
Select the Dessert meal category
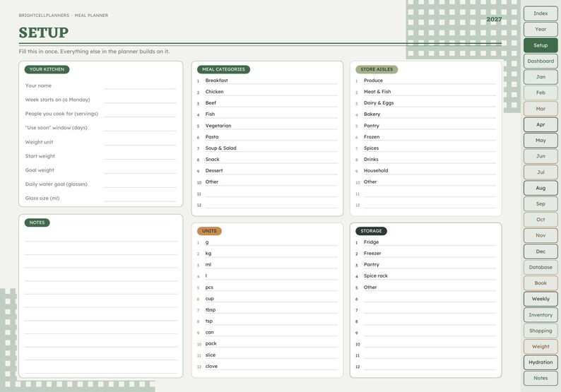pos(267,171)
